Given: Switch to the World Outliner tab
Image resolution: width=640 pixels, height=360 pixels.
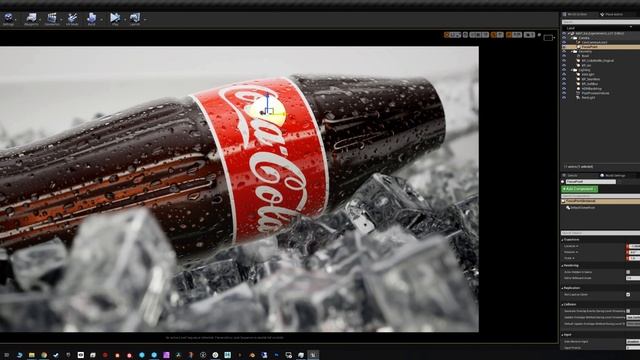Looking at the screenshot, I should pos(577,14).
